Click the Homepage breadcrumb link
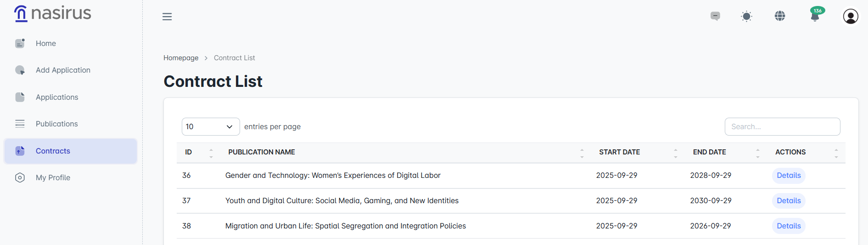This screenshot has height=245, width=868. pyautogui.click(x=181, y=58)
